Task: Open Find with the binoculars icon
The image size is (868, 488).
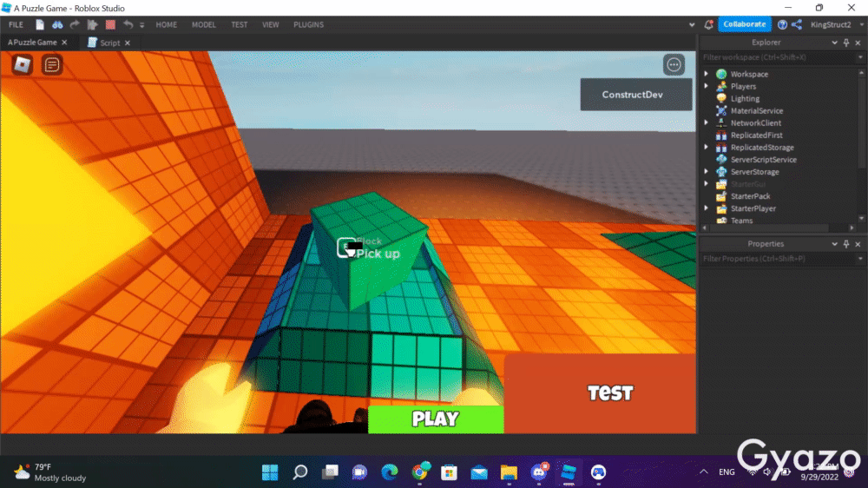Action: tap(57, 24)
